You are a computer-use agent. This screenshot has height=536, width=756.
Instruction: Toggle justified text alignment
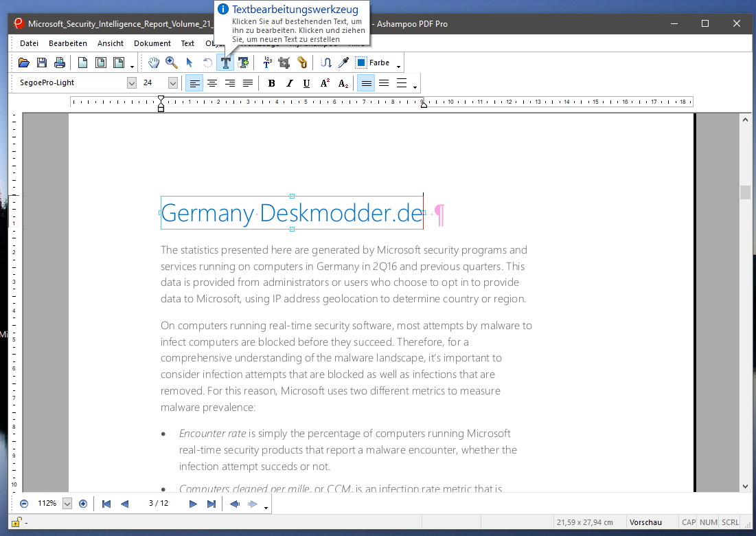click(247, 83)
